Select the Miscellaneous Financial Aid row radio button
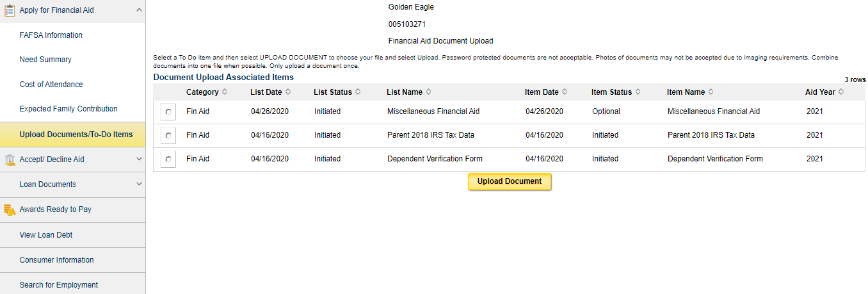The width and height of the screenshot is (868, 294). (x=168, y=112)
